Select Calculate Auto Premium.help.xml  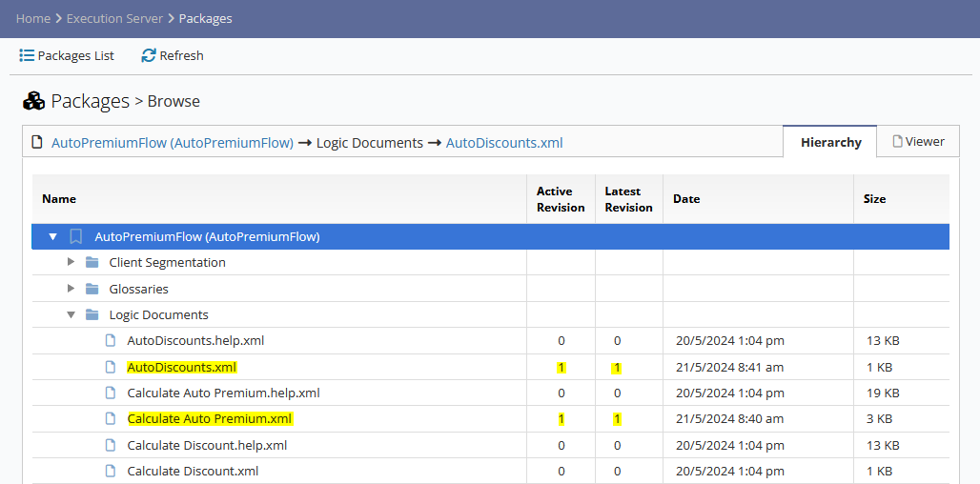[224, 393]
